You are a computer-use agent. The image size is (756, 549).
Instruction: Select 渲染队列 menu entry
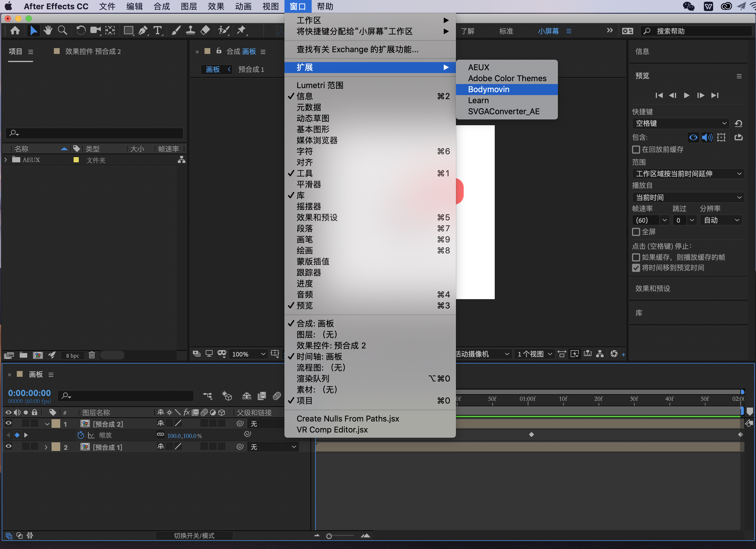(x=313, y=378)
